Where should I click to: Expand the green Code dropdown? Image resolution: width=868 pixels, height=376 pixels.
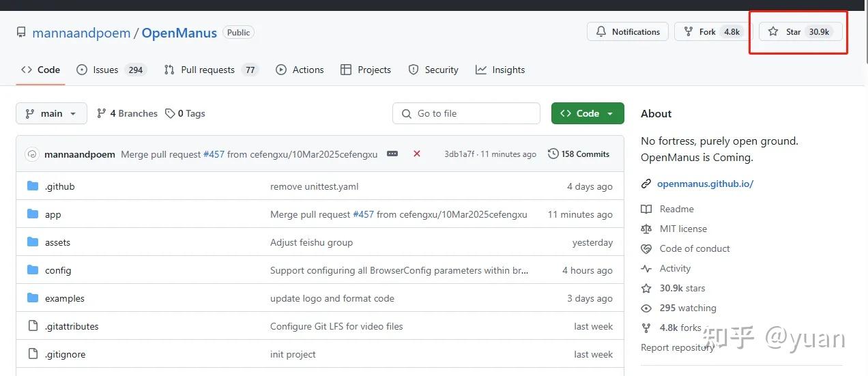point(587,113)
